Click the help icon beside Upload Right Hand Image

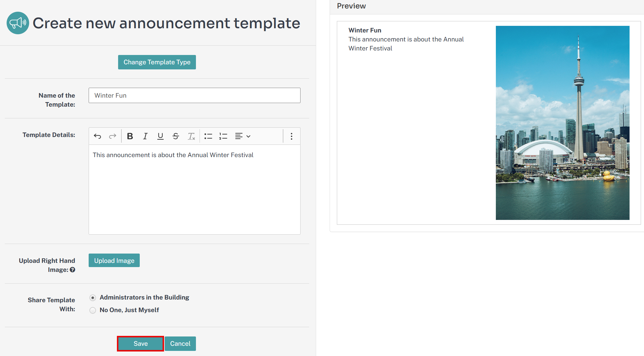pyautogui.click(x=72, y=270)
